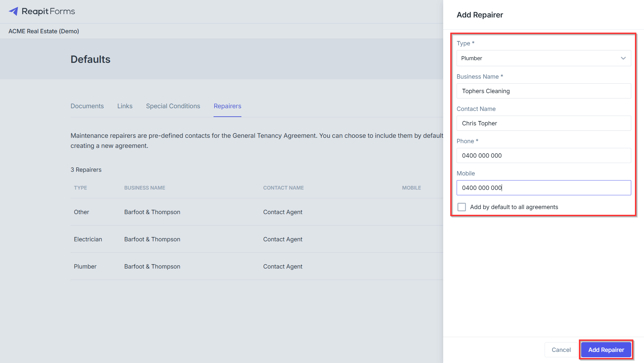Click the ACME Real Estate (Demo) label

coord(44,31)
